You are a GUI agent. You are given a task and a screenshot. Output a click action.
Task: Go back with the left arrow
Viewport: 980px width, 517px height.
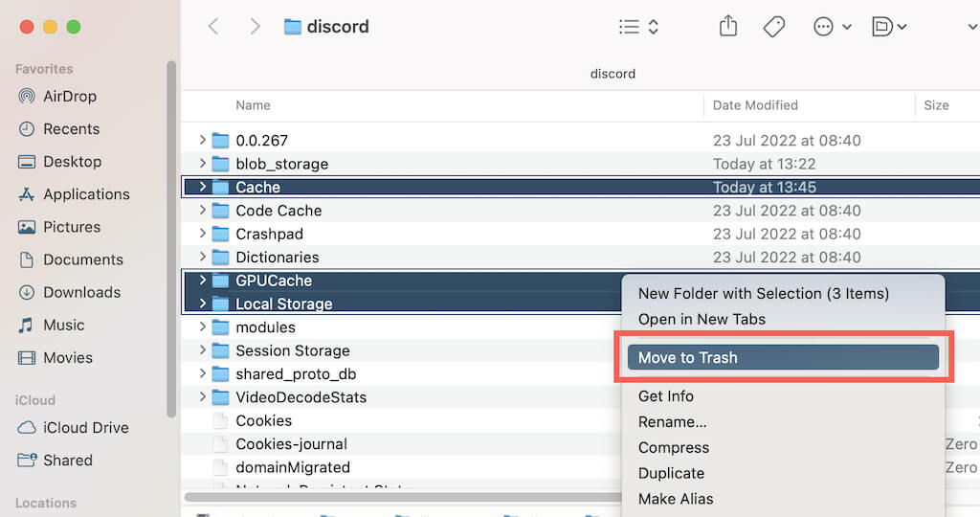pyautogui.click(x=213, y=27)
